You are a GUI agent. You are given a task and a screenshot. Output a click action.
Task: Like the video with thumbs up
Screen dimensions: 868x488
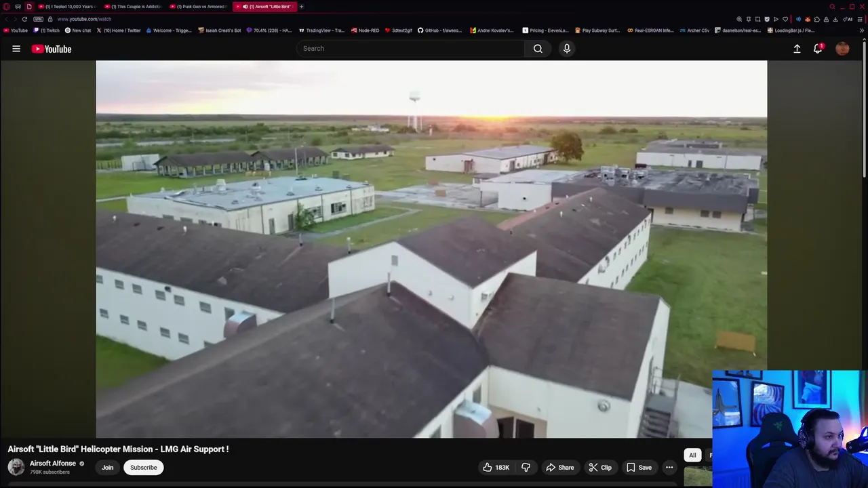(496, 467)
